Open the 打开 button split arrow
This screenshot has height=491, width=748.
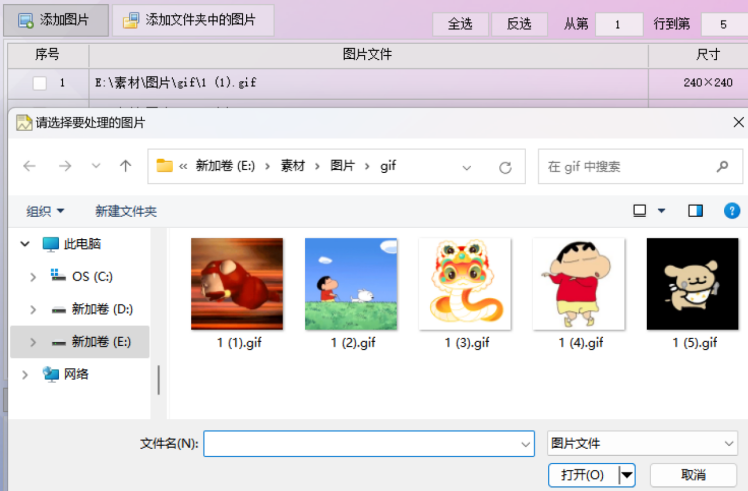click(626, 475)
